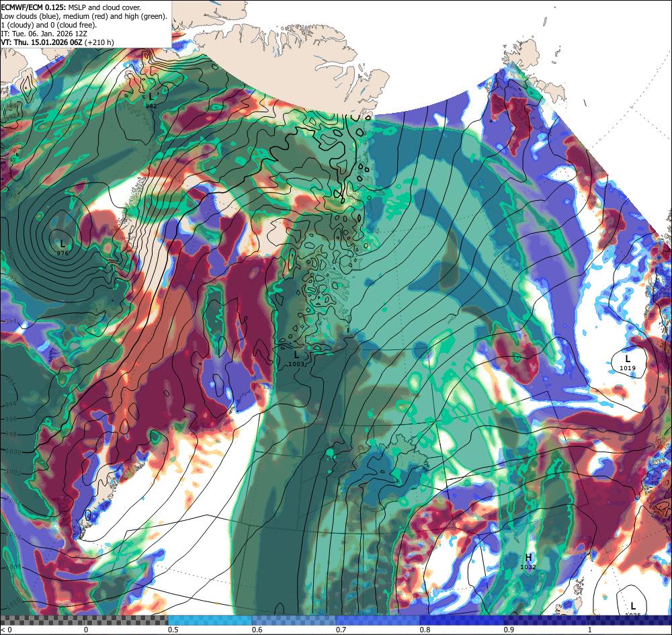This screenshot has width=672, height=635.
Task: Click the "0.8" color scale label
Action: click(425, 630)
